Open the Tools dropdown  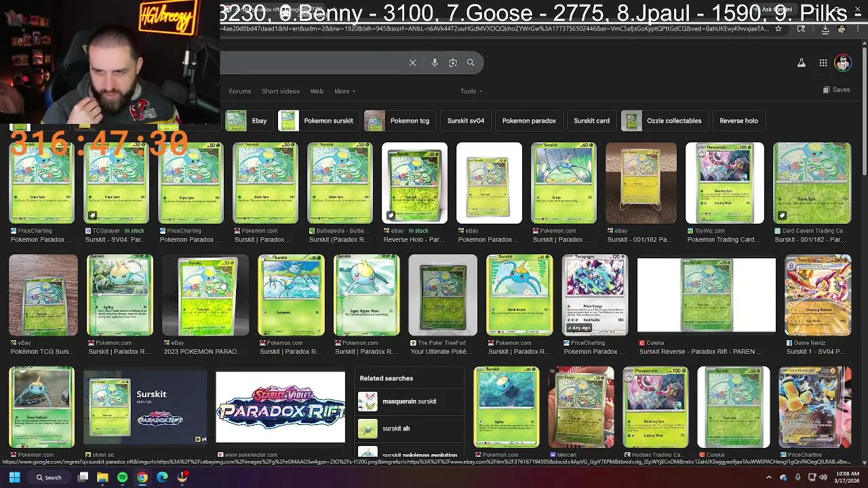pos(471,91)
